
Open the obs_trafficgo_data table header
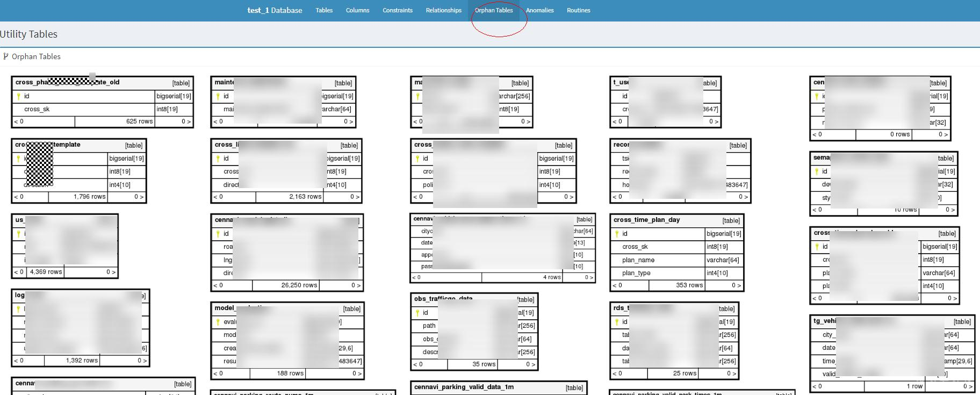474,299
